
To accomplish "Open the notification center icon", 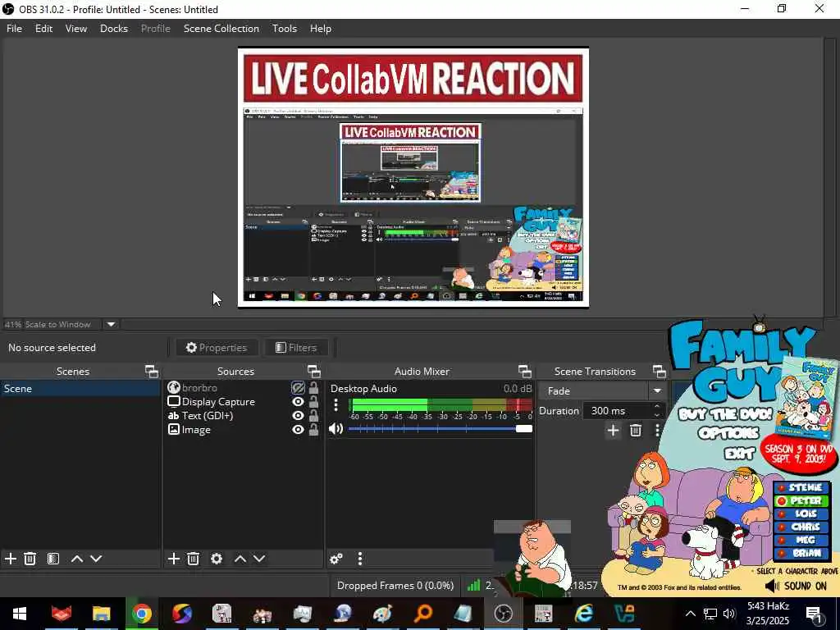I will coord(814,614).
